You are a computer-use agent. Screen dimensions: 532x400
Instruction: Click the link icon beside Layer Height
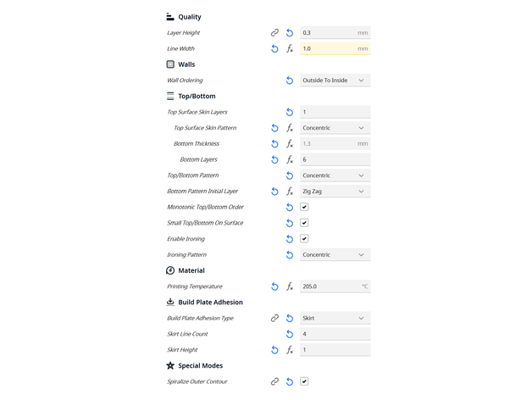click(274, 33)
